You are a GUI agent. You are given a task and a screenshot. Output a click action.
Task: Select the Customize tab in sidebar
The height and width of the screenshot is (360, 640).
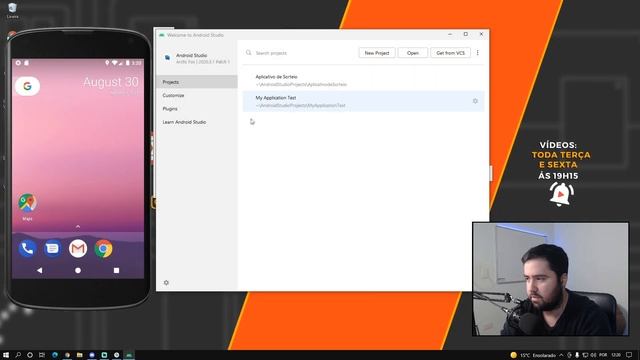(x=197, y=96)
